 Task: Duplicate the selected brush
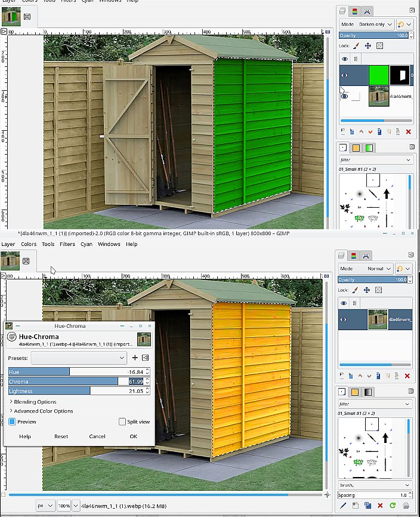click(368, 505)
